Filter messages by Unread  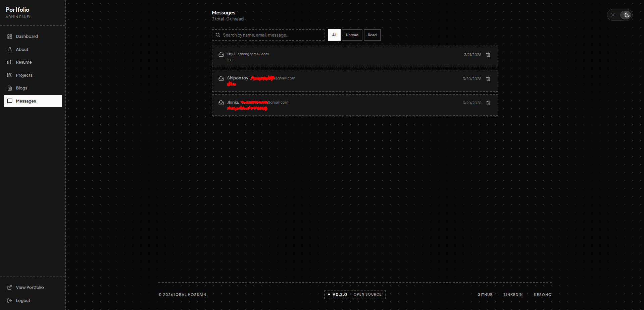tap(352, 35)
